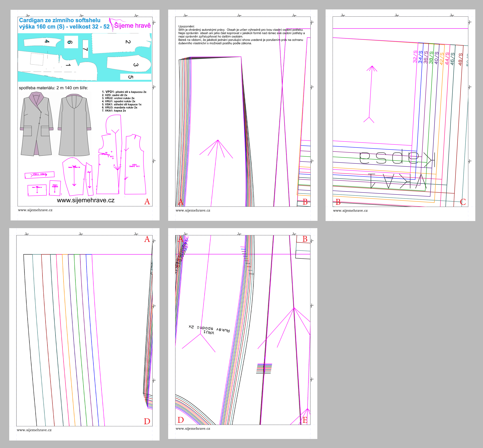Click the front-view cardigan illustration
483x448 pixels.
click(x=37, y=124)
